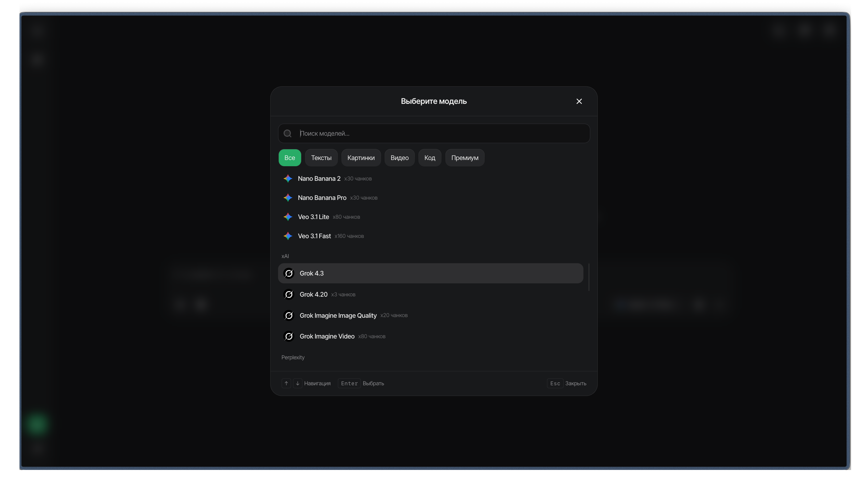868x494 pixels.
Task: Click the Veo 3.1 Lite model icon
Action: (287, 217)
